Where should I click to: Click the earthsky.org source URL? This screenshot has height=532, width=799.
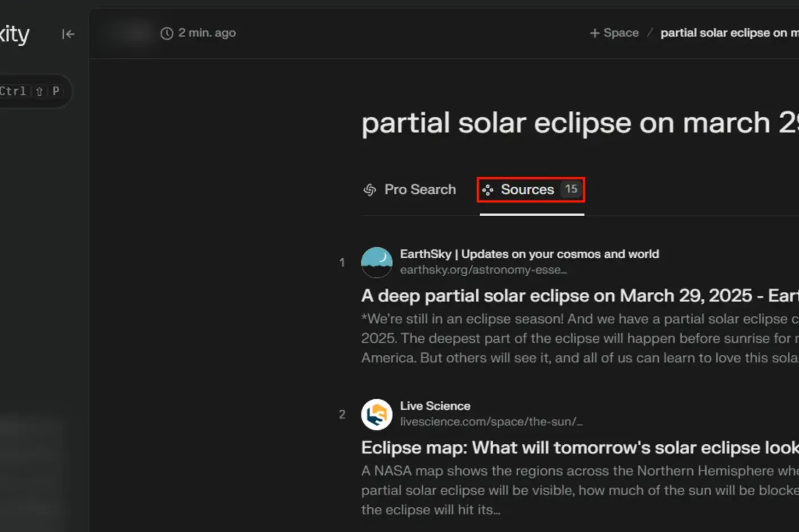point(483,270)
